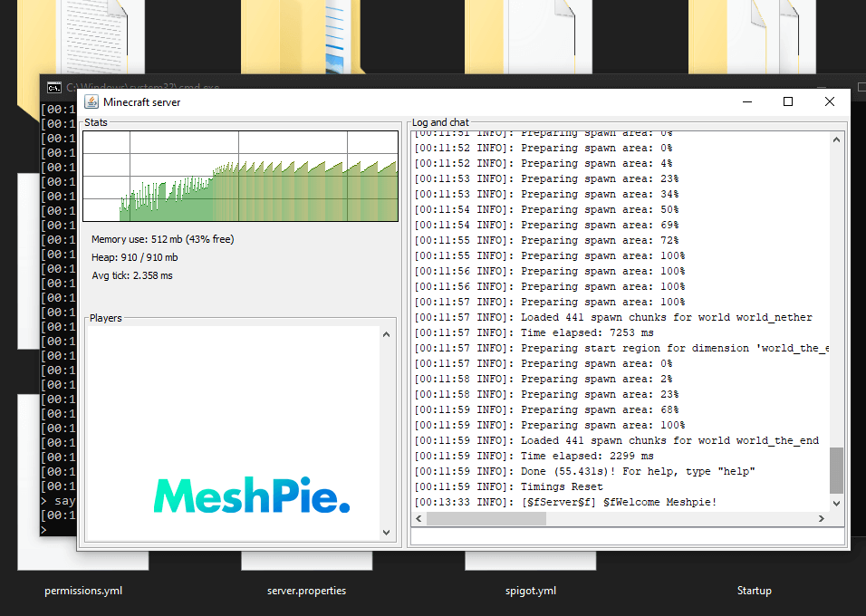Click the Java icon in Minecraft server title bar

(x=91, y=102)
